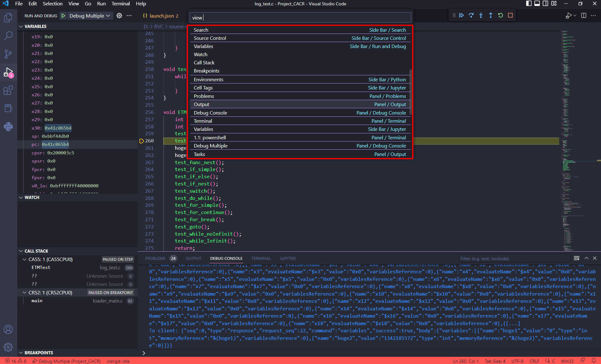The height and width of the screenshot is (364, 601).
Task: Open the Explorer view in activity bar
Action: [8, 18]
